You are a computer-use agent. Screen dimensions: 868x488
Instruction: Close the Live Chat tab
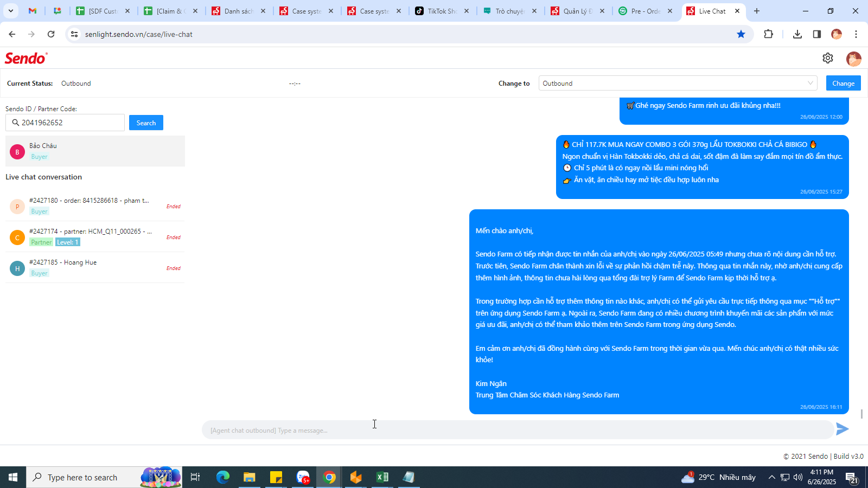(737, 11)
